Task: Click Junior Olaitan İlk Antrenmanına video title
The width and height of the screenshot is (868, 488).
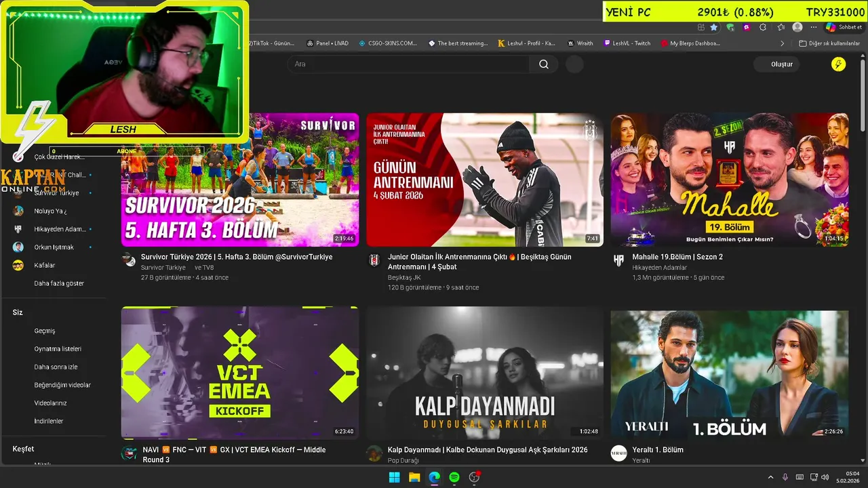Action: 479,262
